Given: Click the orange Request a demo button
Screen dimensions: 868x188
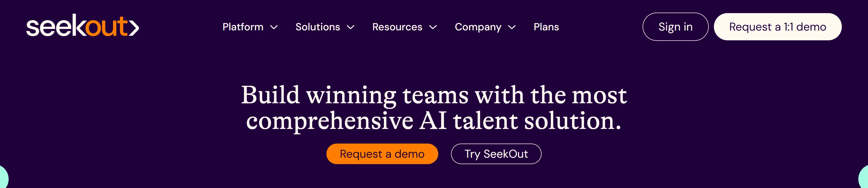Looking at the screenshot, I should 382,154.
